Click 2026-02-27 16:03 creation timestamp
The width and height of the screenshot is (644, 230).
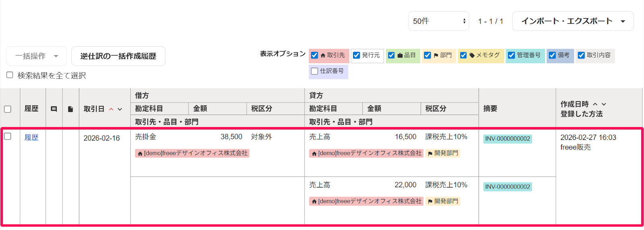tap(588, 138)
